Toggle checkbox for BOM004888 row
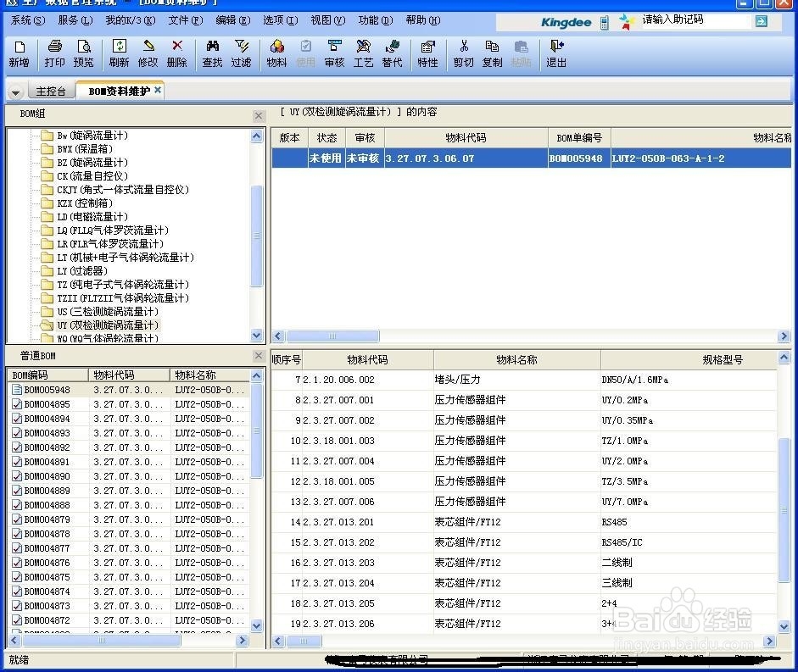 coord(17,505)
